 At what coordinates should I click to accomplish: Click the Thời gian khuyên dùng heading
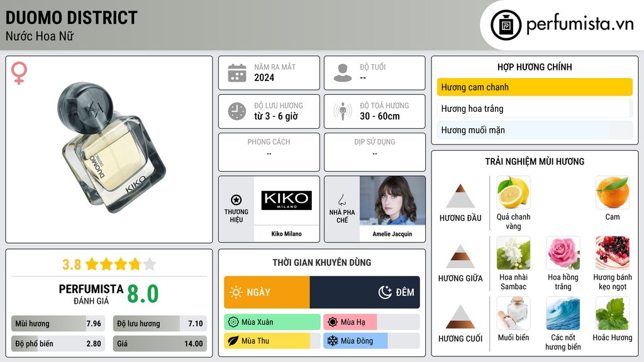[x=321, y=262]
